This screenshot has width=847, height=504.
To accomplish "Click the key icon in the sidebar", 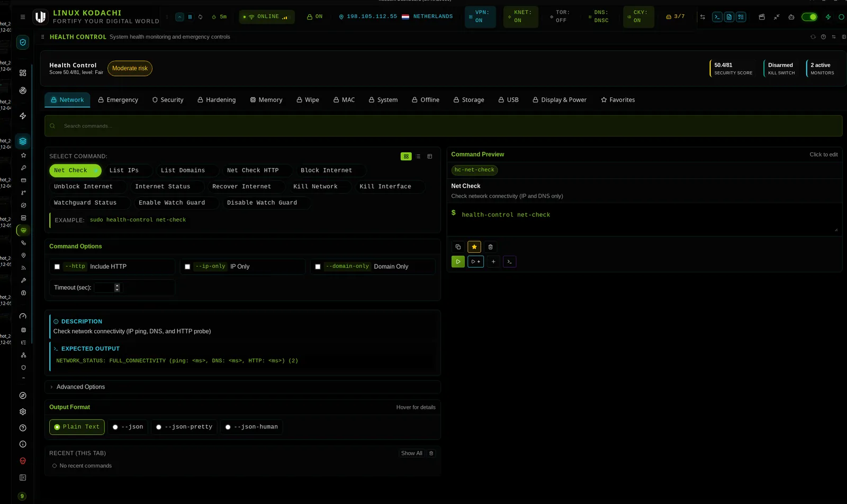I will [x=23, y=168].
